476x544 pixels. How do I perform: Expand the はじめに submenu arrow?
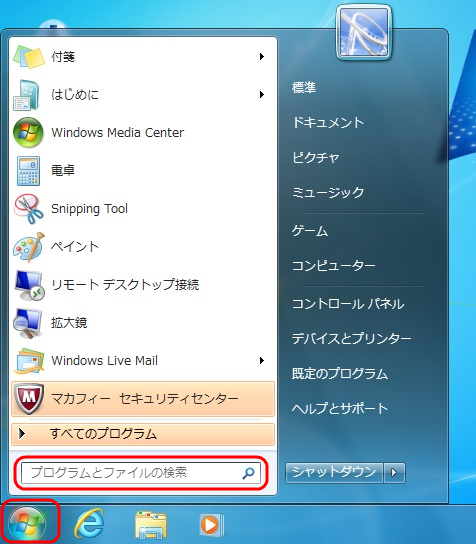pyautogui.click(x=262, y=94)
